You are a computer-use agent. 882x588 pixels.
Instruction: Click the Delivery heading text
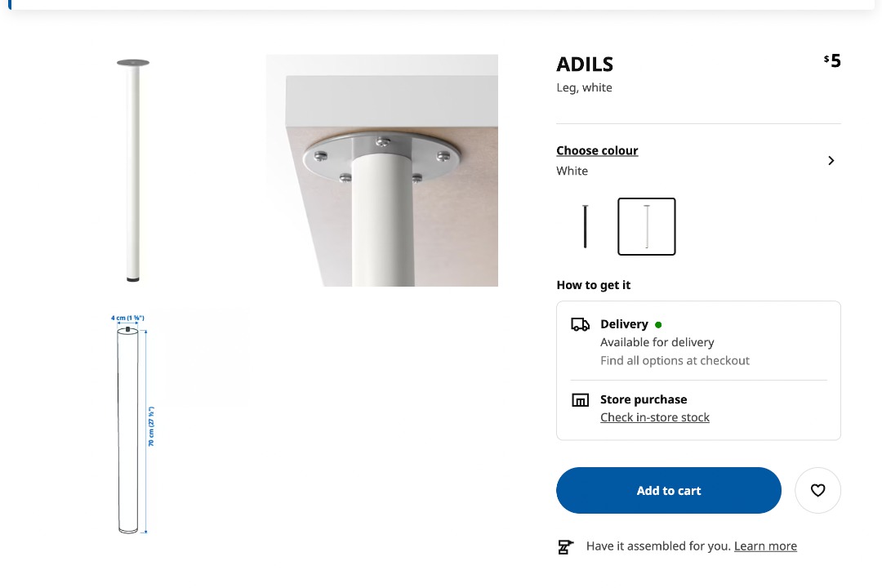tap(624, 324)
